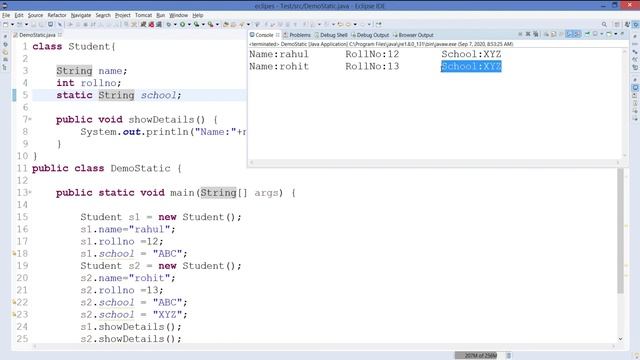Toggle Show Console on standard output change
The image size is (640, 360).
(x=569, y=34)
